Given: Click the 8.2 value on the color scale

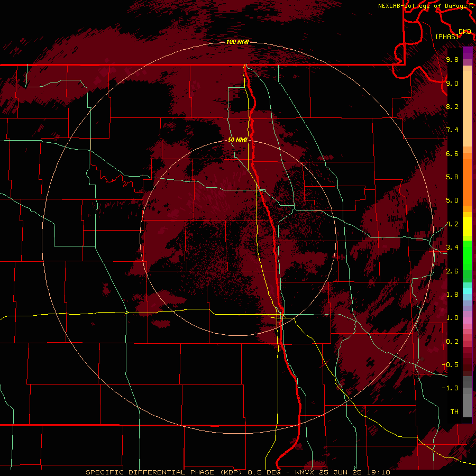Looking at the screenshot, I should coord(452,106).
